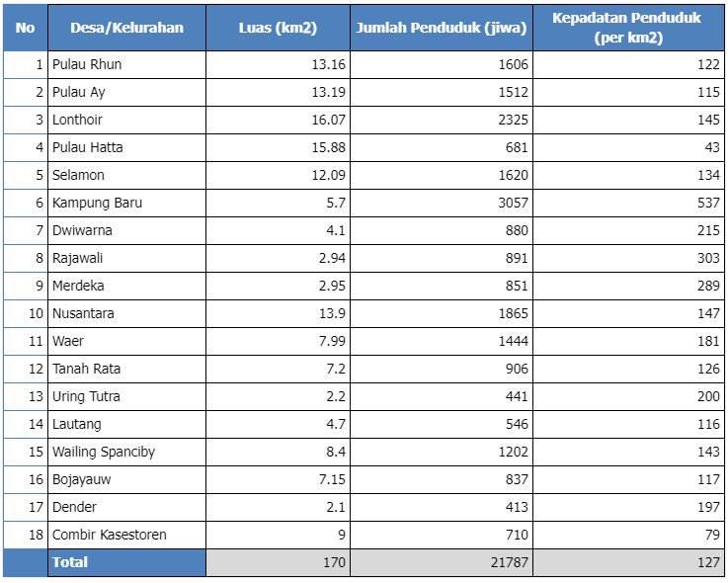Click the "Total" row label
728x583 pixels.
70,562
